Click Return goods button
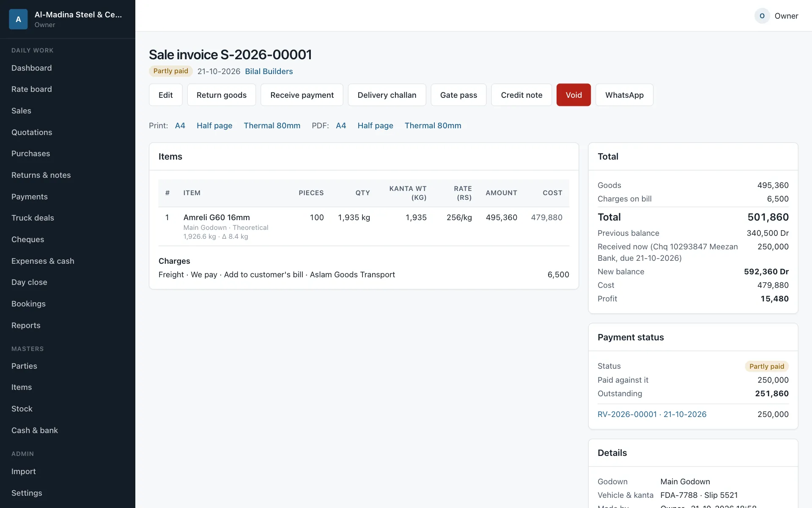This screenshot has height=508, width=812. 222,95
